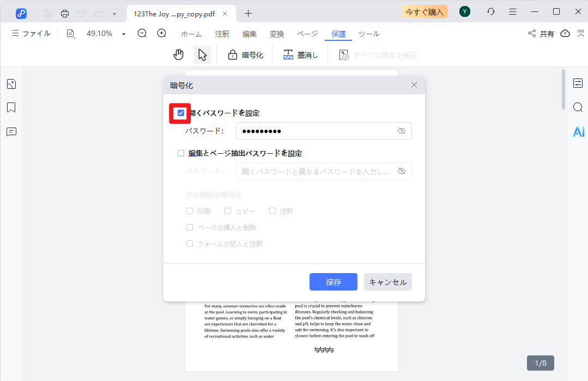Open the bookmarks panel icon
The height and width of the screenshot is (381, 588).
coord(11,107)
